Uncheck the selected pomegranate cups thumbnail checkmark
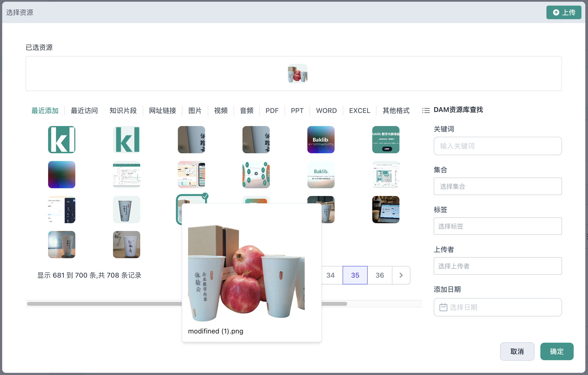 (x=205, y=196)
